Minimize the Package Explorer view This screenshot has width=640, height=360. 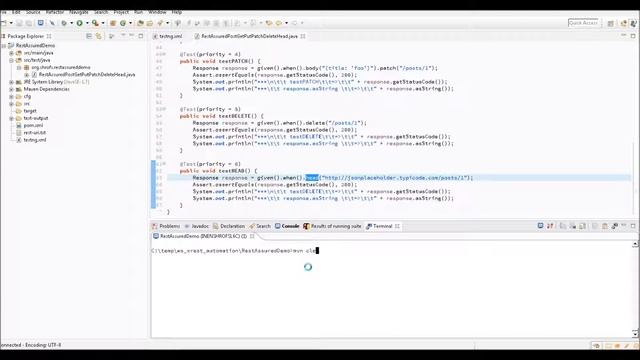(131, 36)
